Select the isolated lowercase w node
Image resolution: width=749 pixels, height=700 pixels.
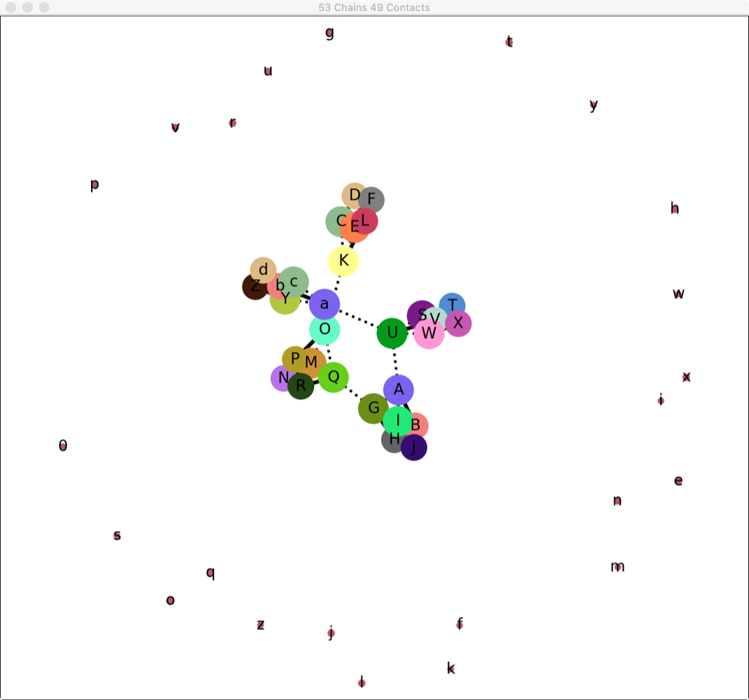click(678, 294)
